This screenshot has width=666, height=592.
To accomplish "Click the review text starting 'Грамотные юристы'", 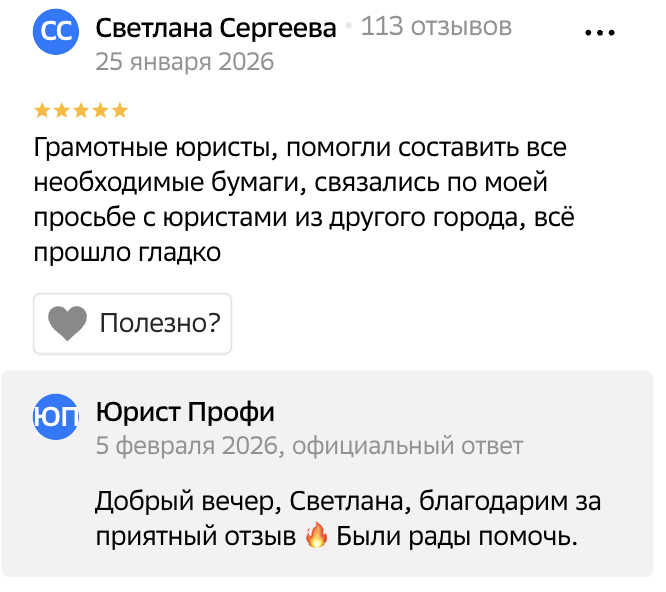I will coord(300,201).
